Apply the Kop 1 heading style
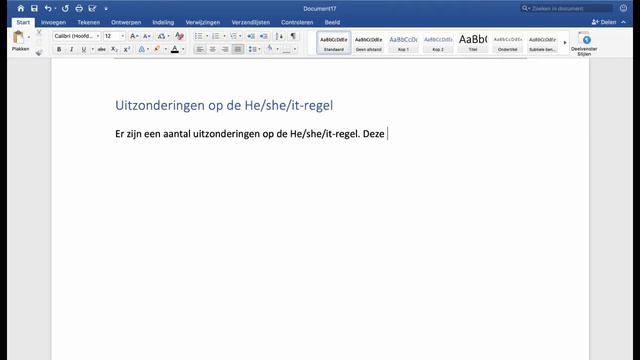The height and width of the screenshot is (360, 640). tap(403, 43)
